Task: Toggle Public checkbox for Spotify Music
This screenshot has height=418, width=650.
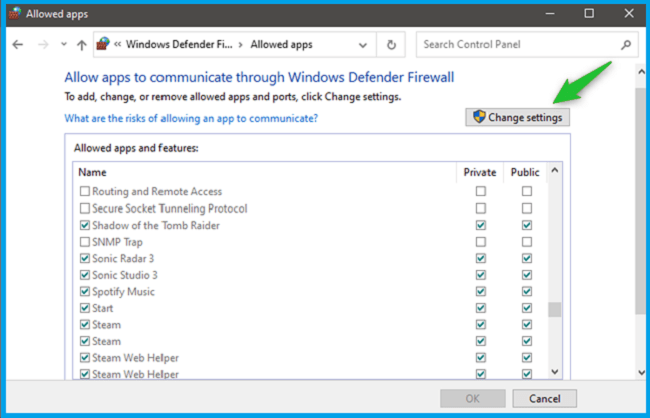Action: pyautogui.click(x=526, y=292)
